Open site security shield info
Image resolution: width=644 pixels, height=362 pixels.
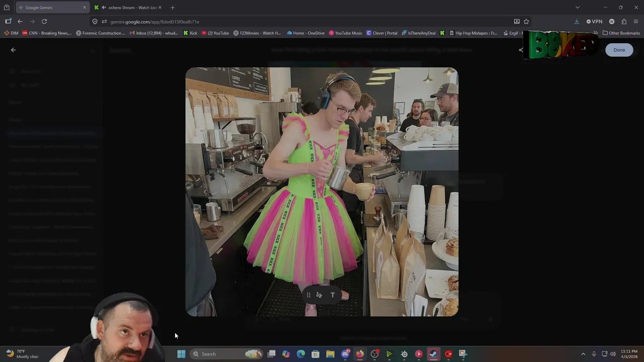pos(95,22)
